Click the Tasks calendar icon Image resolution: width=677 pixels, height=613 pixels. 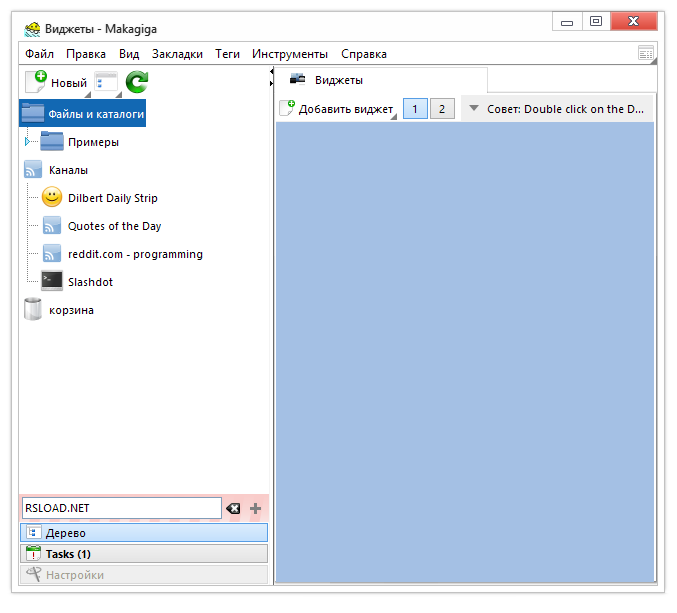[33, 553]
